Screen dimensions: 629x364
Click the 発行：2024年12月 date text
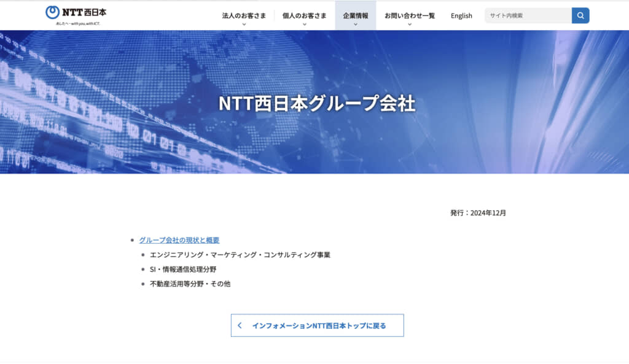(478, 213)
